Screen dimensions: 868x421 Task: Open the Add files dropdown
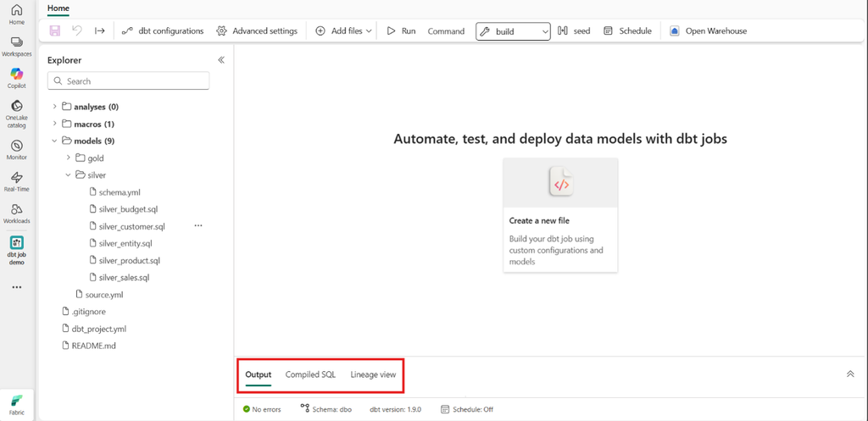pos(343,31)
